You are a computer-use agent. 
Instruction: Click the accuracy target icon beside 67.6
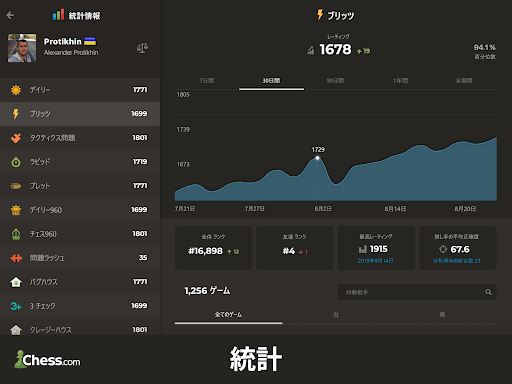(443, 249)
